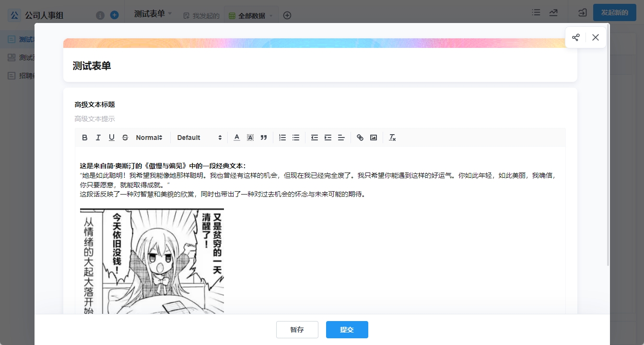Open the text background highlight picker
Image resolution: width=644 pixels, height=345 pixels.
click(250, 138)
